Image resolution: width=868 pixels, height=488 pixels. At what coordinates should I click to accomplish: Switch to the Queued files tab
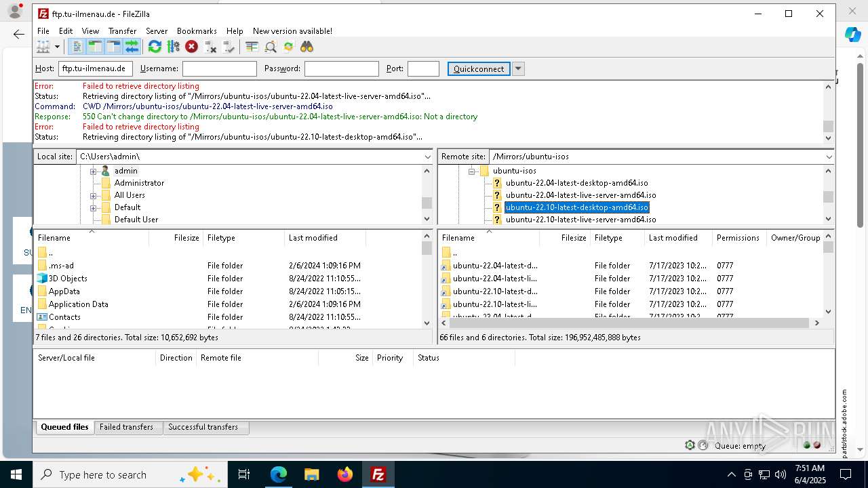64,427
